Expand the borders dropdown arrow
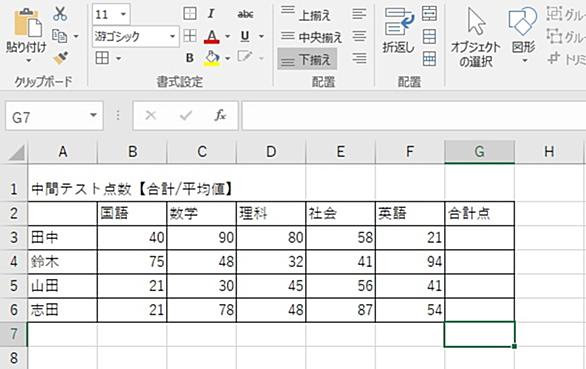586x369 pixels. point(118,58)
